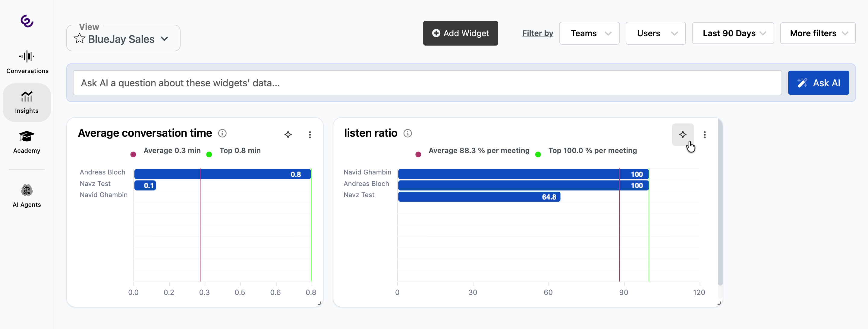Viewport: 868px width, 329px height.
Task: Expand the BlueJay Sales view dropdown
Action: point(164,39)
